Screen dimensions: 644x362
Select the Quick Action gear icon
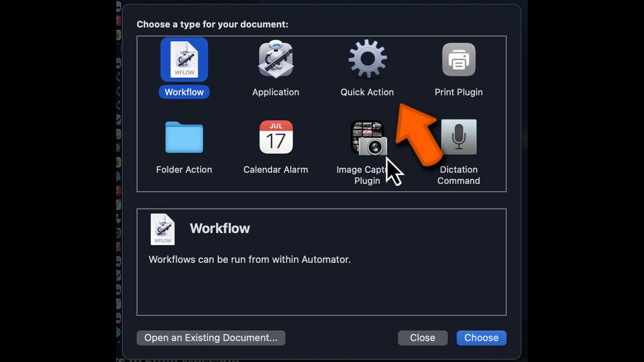pos(367,59)
